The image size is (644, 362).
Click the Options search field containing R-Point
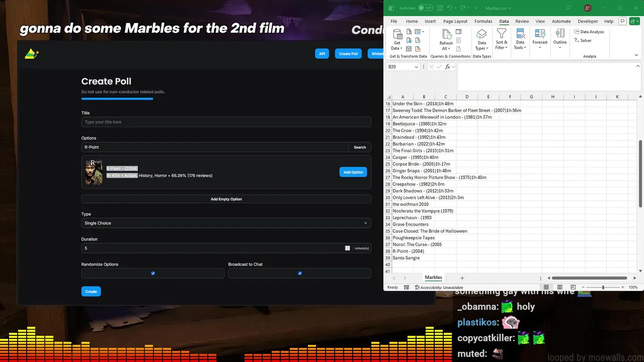pos(215,147)
